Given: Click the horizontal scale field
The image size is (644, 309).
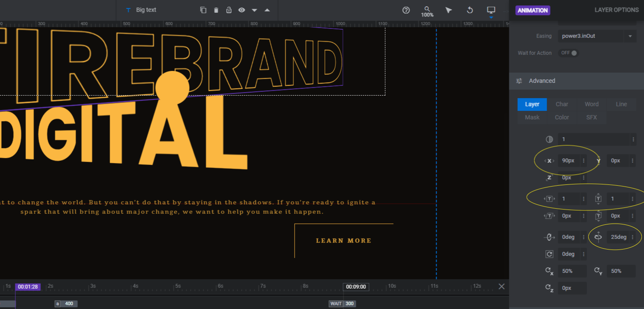Looking at the screenshot, I should click(x=570, y=199).
